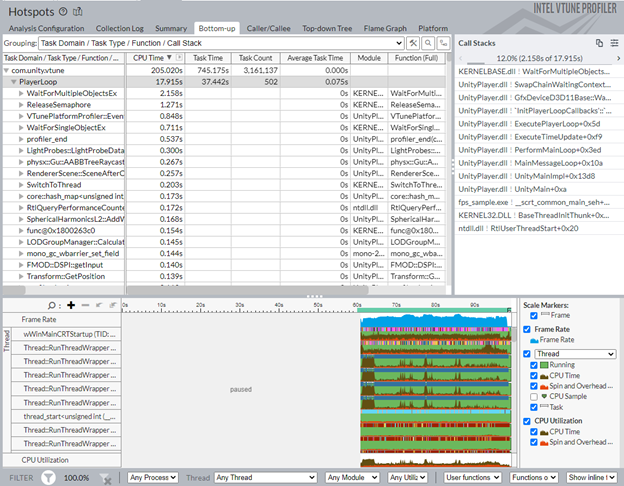Click the customize grouping wrench icon

414,44
